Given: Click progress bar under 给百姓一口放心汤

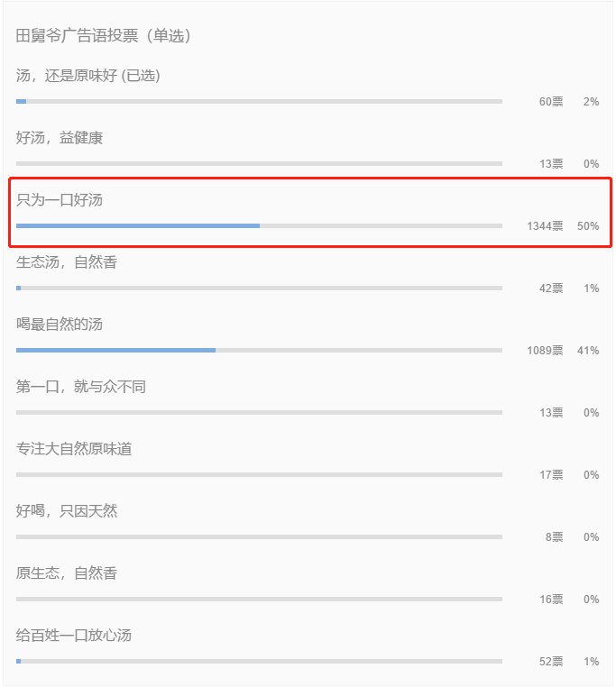Looking at the screenshot, I should tap(259, 662).
